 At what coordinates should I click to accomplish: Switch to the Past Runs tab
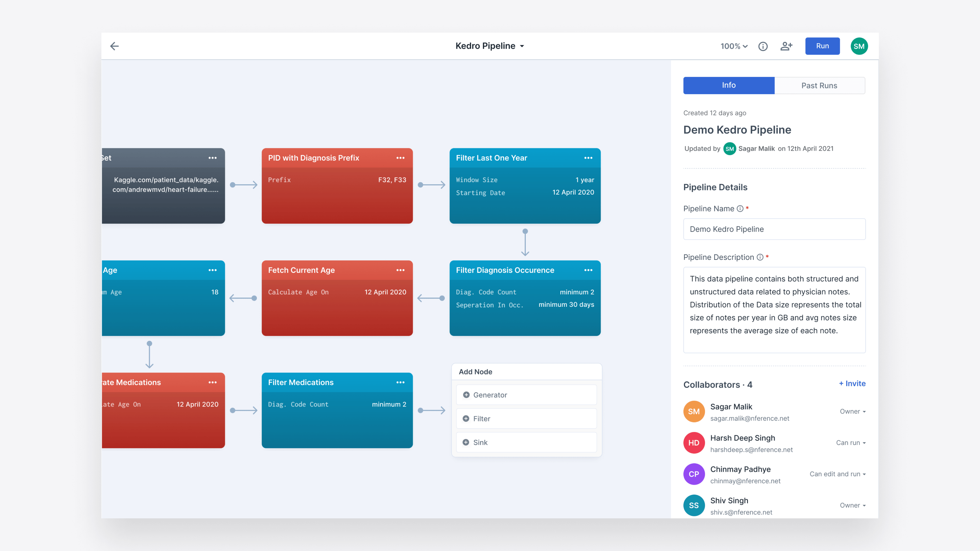tap(819, 86)
